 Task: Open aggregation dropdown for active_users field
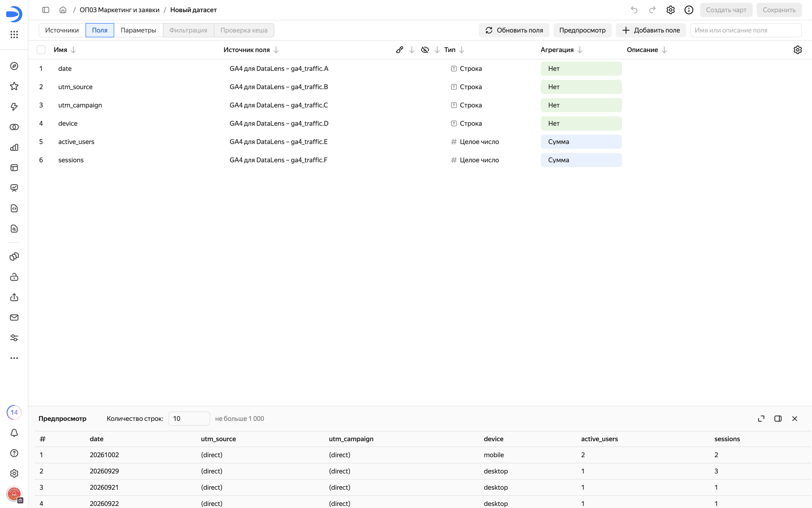click(x=581, y=142)
